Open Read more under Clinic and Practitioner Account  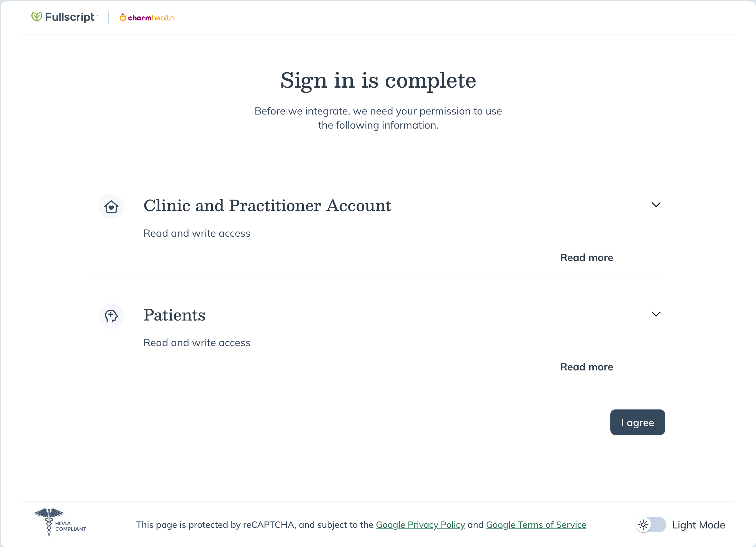pyautogui.click(x=586, y=257)
